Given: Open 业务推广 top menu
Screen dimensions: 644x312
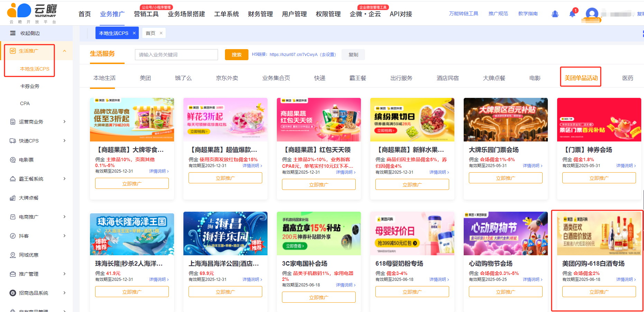Looking at the screenshot, I should pos(112,14).
